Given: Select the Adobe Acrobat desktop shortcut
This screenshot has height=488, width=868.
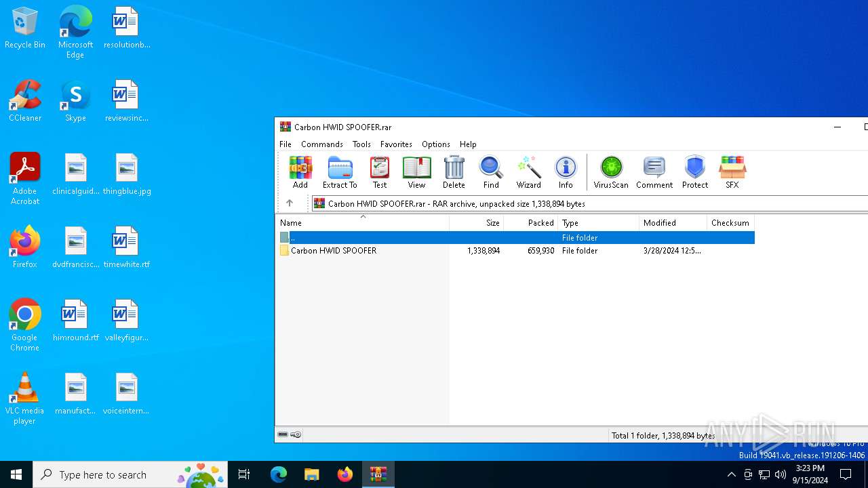Looking at the screenshot, I should pyautogui.click(x=25, y=179).
